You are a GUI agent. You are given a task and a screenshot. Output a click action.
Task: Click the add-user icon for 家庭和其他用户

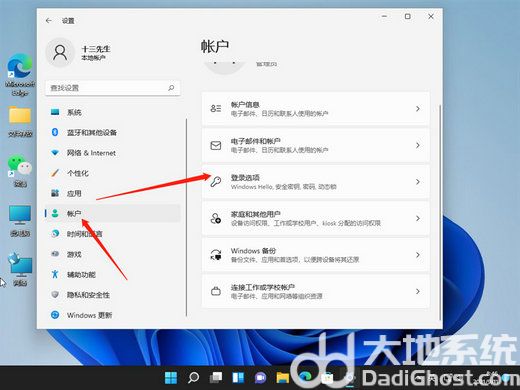pyautogui.click(x=216, y=218)
